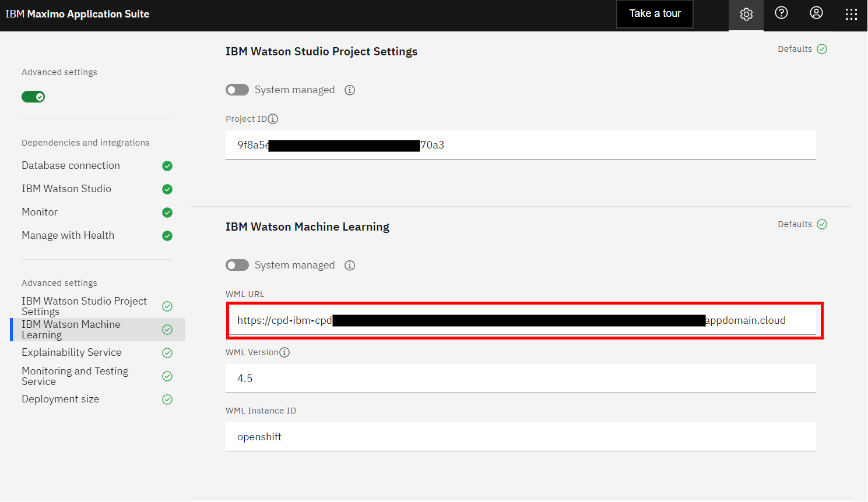Click the IBM Watson Studio Project Settings heading
The image size is (868, 502).
321,51
